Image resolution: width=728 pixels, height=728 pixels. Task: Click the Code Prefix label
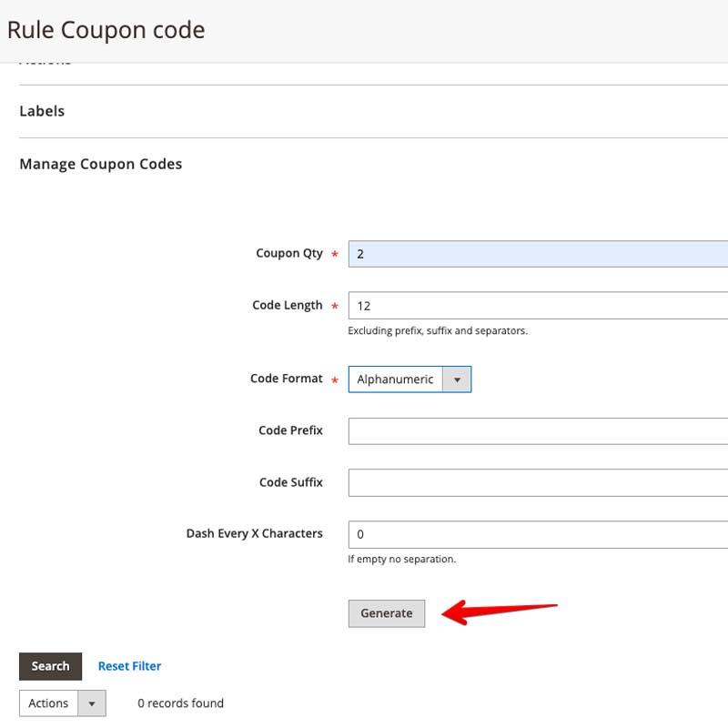[x=290, y=430]
